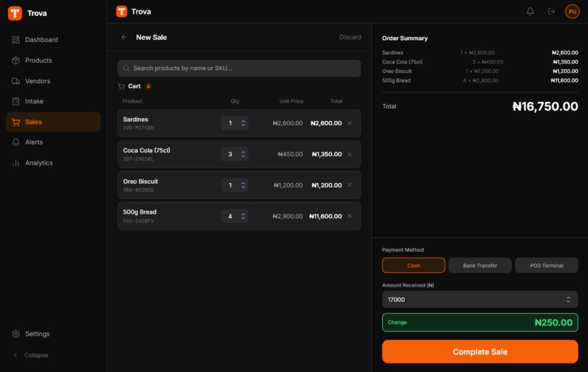Go back using the arrow beside New Sale

[124, 37]
